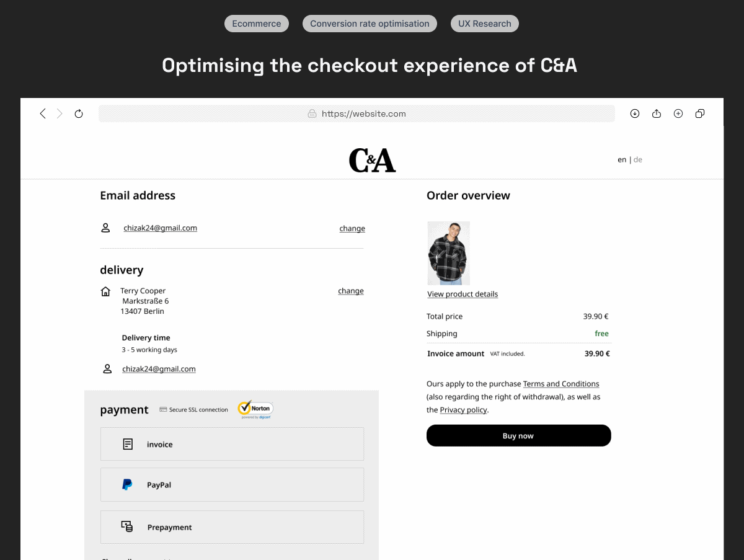Open the Terms and Conditions link
The width and height of the screenshot is (744, 560).
561,384
